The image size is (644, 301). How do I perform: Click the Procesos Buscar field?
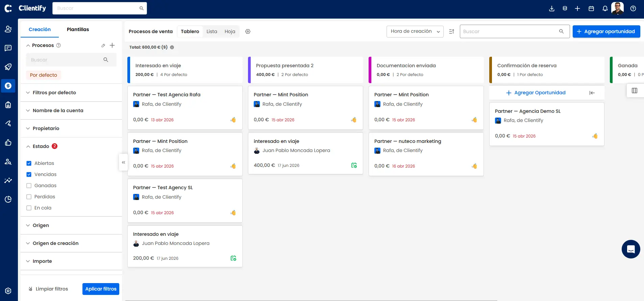(x=71, y=60)
